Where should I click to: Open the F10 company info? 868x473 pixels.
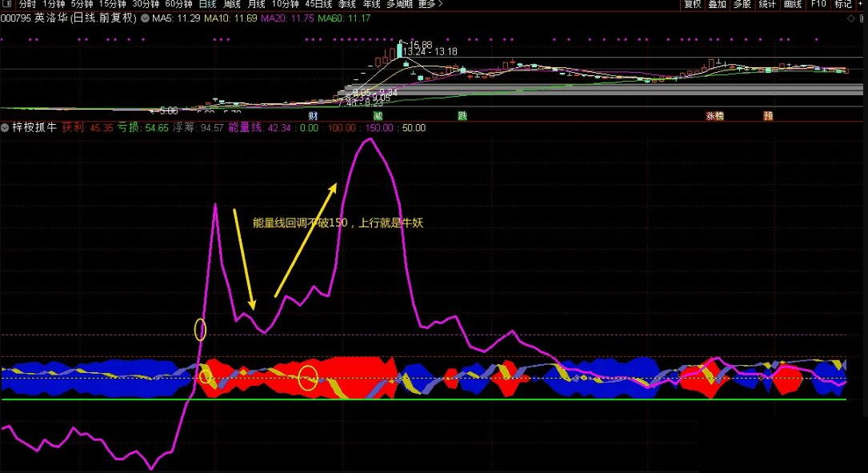pyautogui.click(x=818, y=4)
